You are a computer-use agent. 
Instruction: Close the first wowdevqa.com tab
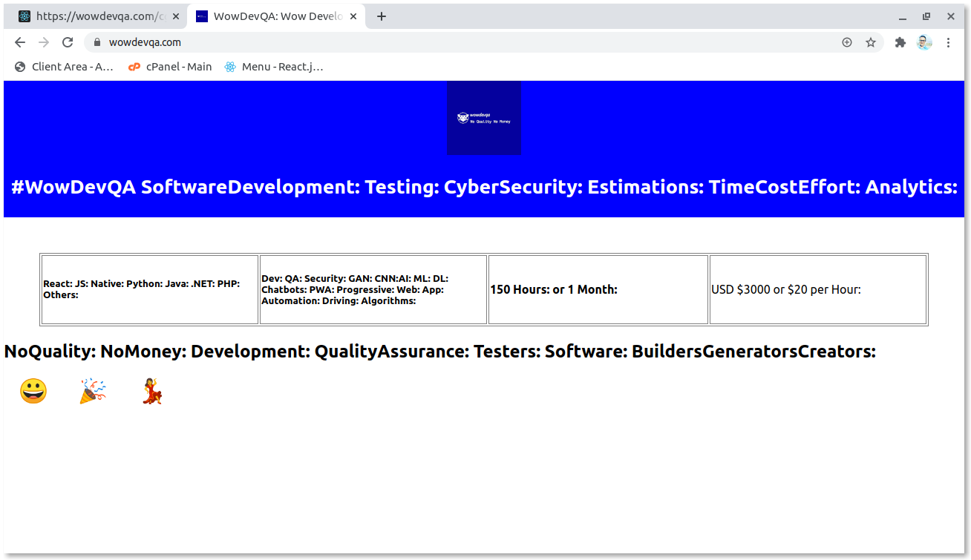tap(176, 16)
